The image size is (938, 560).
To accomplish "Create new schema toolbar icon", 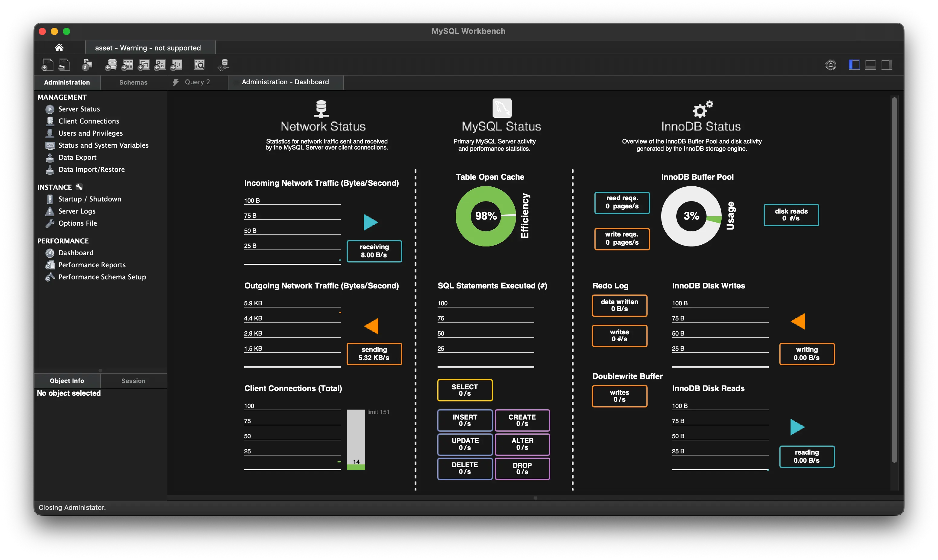I will coord(111,65).
